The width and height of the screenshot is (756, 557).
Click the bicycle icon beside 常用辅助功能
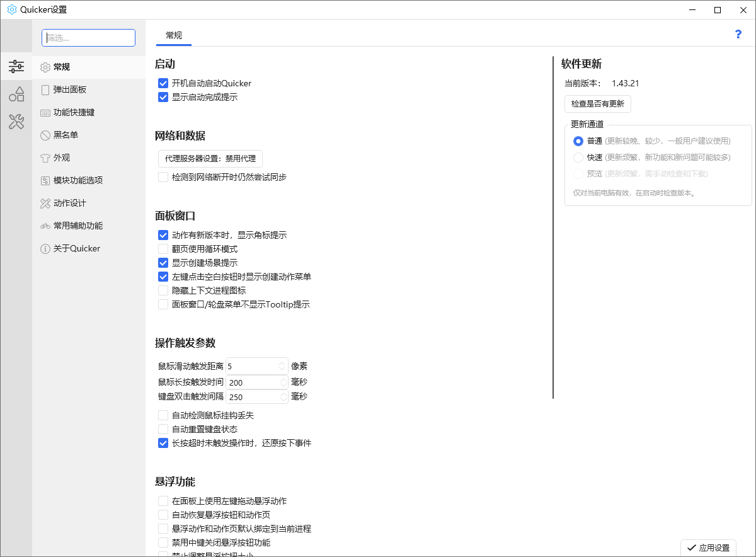45,226
